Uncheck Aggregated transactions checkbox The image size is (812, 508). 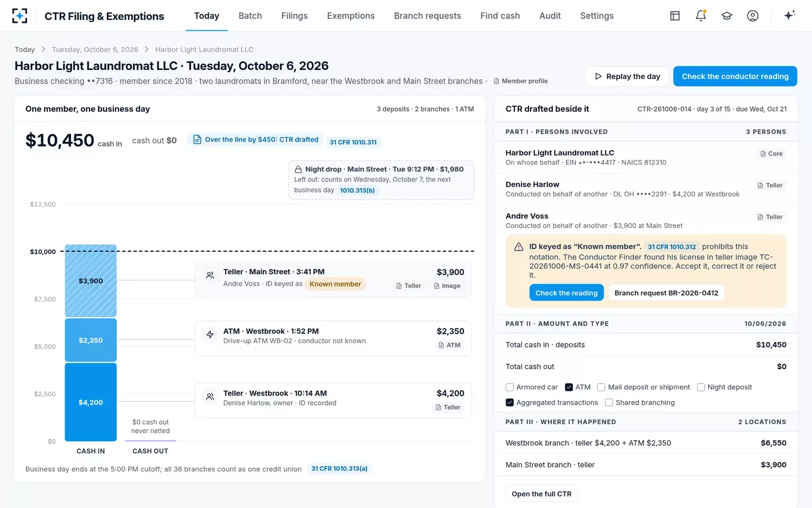pos(510,402)
